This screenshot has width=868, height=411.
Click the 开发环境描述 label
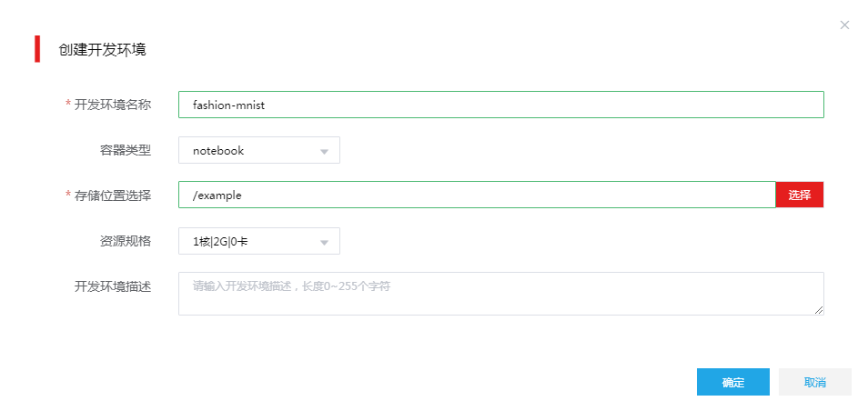113,286
